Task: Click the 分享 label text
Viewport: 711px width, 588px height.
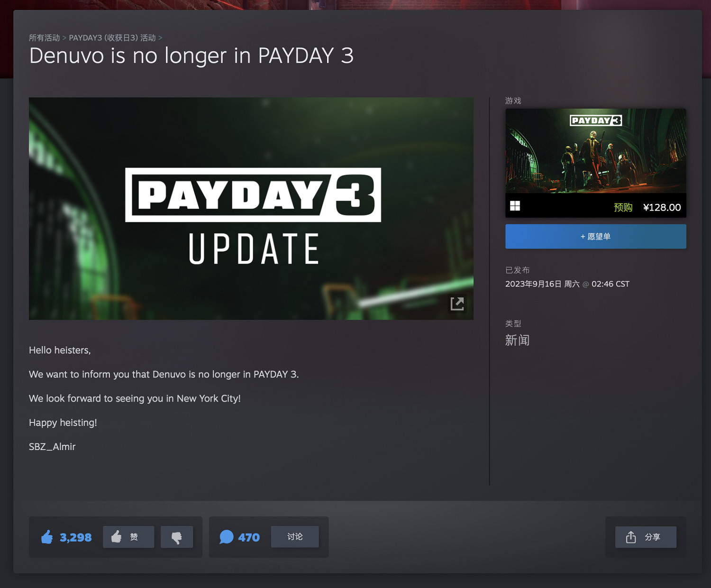Action: tap(652, 537)
